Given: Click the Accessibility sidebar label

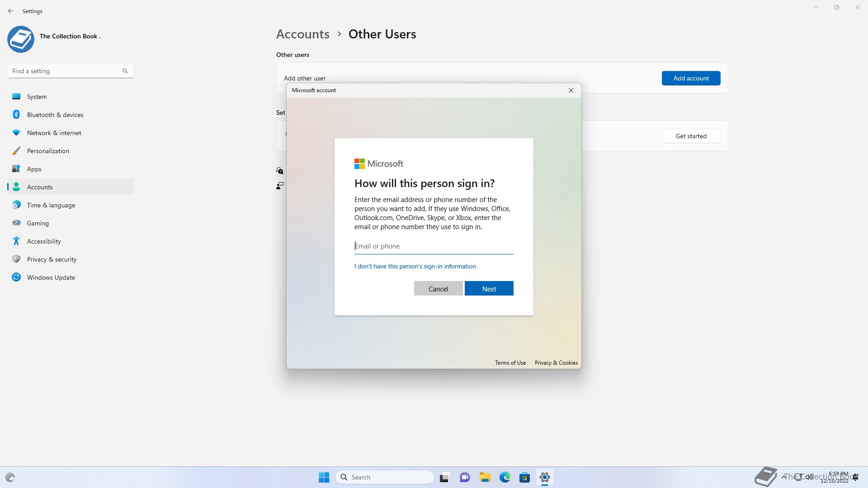Looking at the screenshot, I should 44,241.
